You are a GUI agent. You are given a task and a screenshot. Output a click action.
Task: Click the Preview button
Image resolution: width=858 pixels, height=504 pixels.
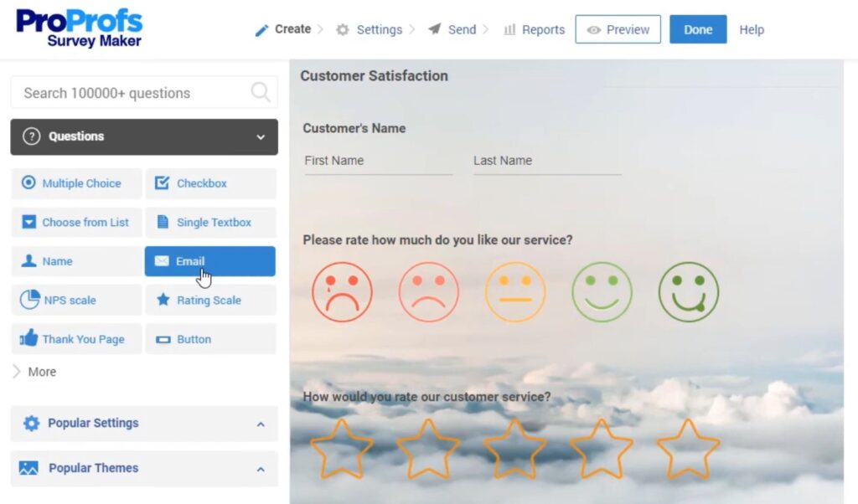pos(618,29)
